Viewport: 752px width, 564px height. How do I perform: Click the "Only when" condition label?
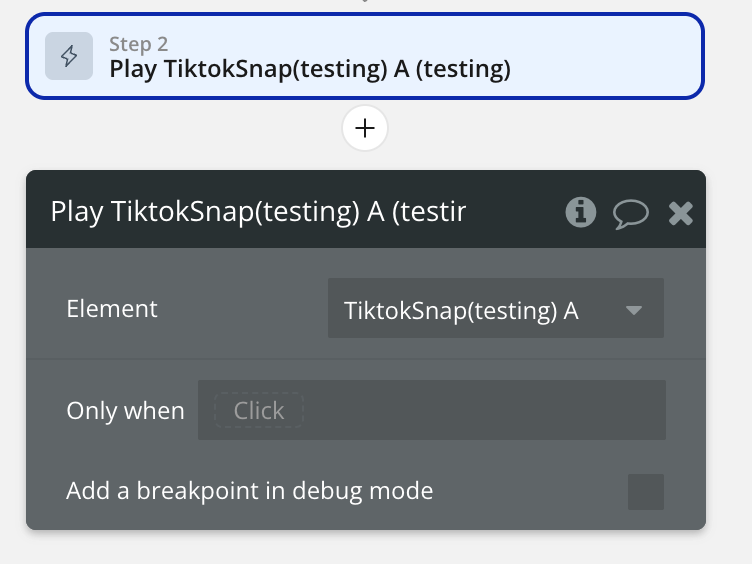coord(125,411)
